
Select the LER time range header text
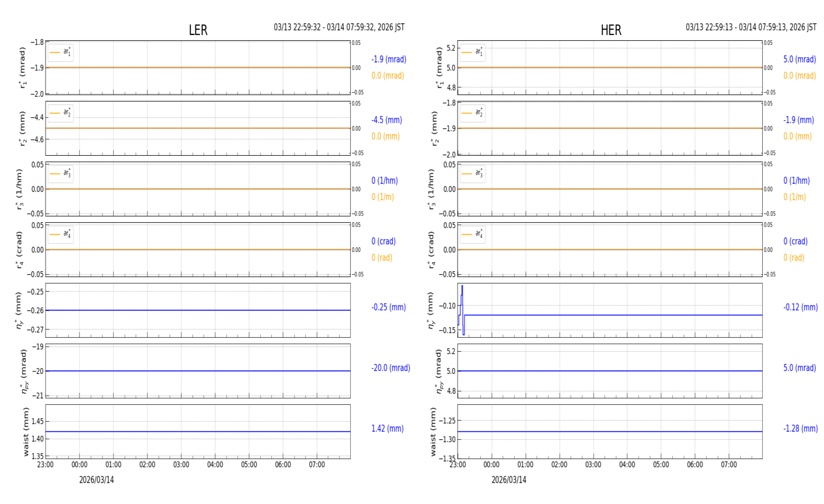(339, 27)
